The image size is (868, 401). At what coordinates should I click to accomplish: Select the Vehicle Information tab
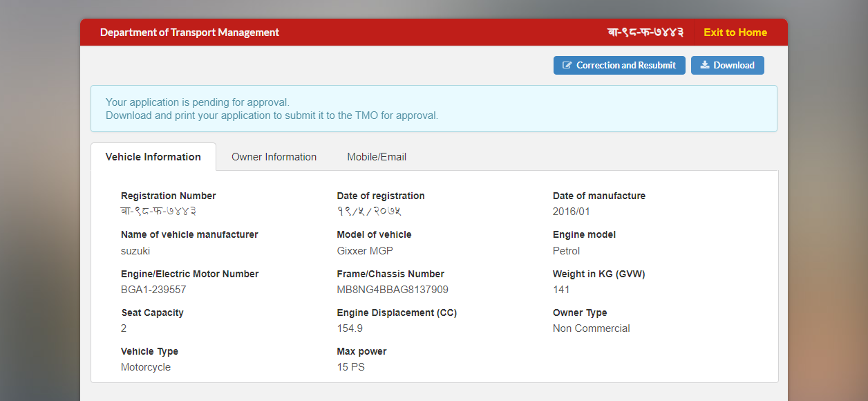tap(152, 157)
